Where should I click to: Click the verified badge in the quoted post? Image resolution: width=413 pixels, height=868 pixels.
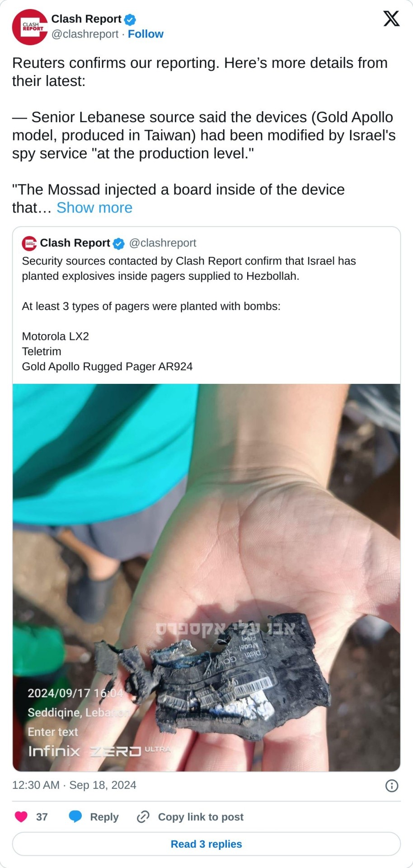tap(118, 244)
